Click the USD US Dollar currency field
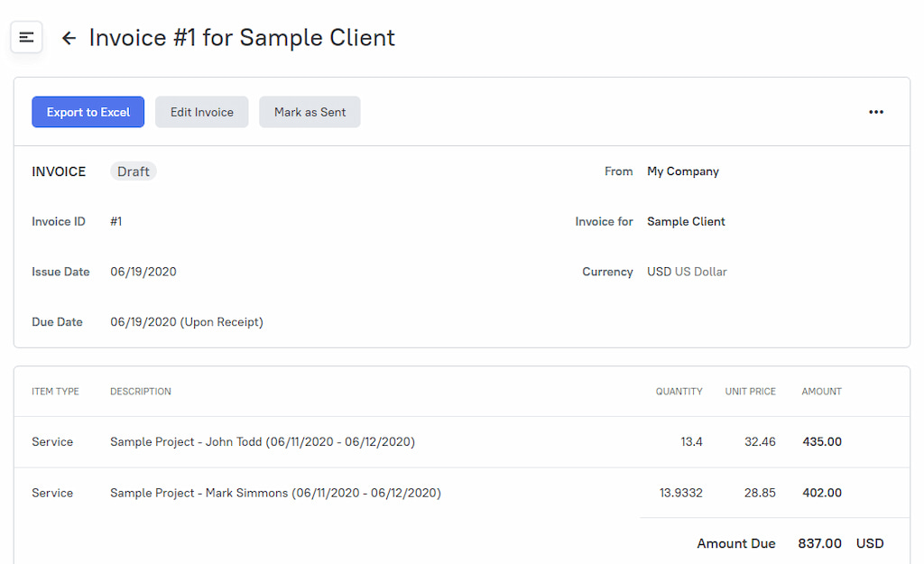The image size is (924, 564). 687,271
